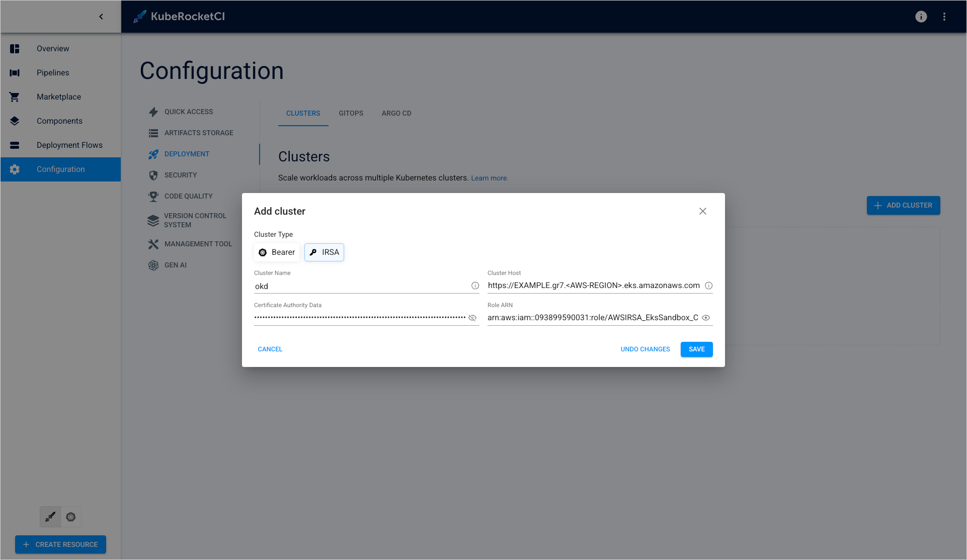Open Marketplace from the sidebar

(58, 97)
